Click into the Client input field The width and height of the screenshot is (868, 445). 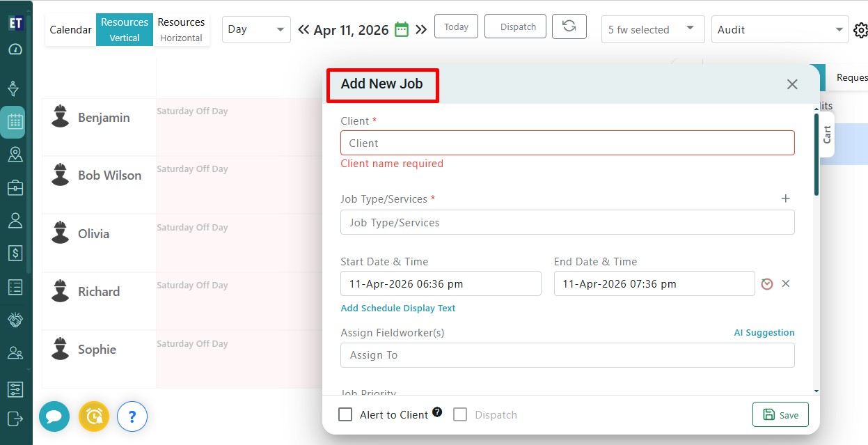click(567, 143)
